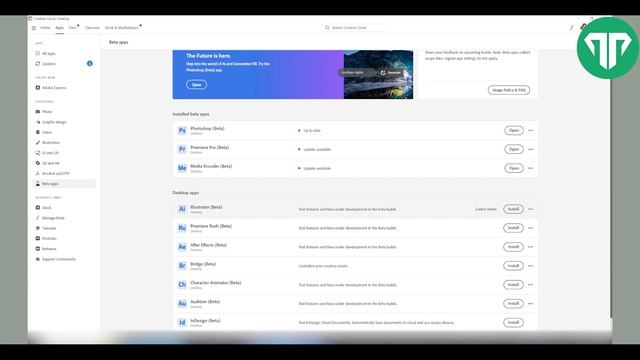
Task: Open the hamburger menu icon
Action: pyautogui.click(x=34, y=28)
